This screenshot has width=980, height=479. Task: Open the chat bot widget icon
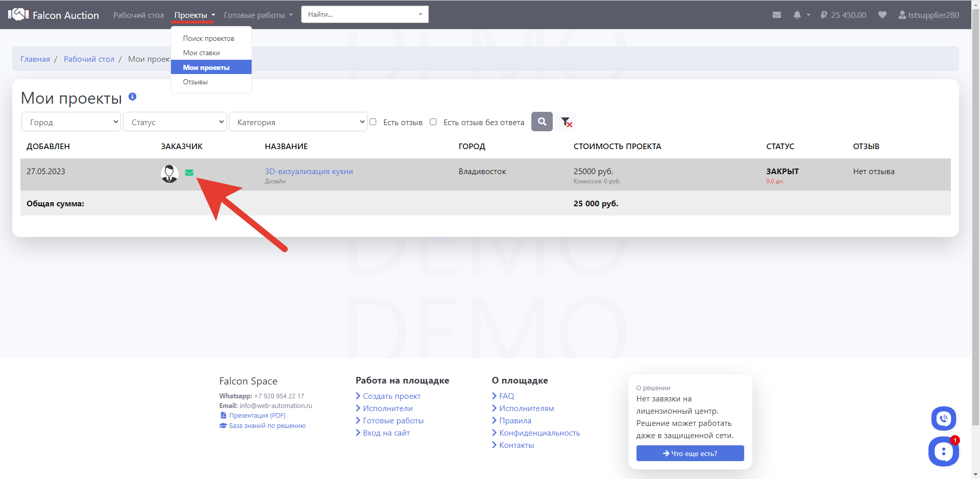[x=943, y=451]
